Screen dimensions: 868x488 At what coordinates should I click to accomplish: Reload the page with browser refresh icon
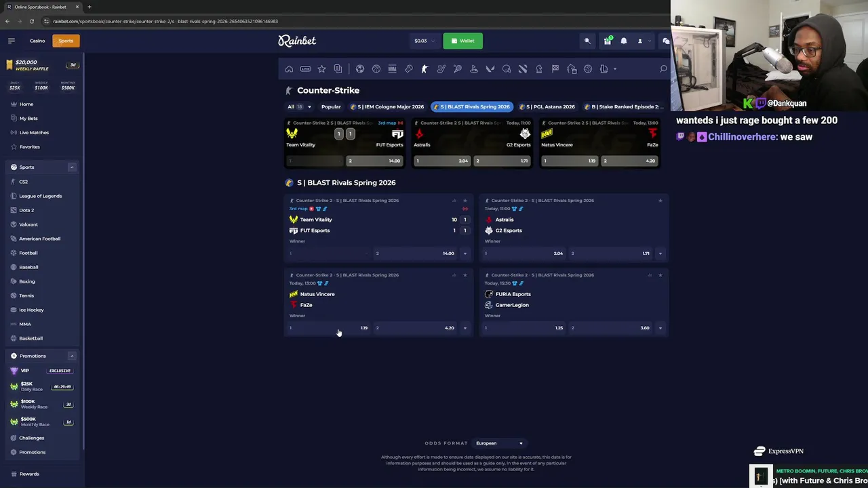(x=32, y=21)
